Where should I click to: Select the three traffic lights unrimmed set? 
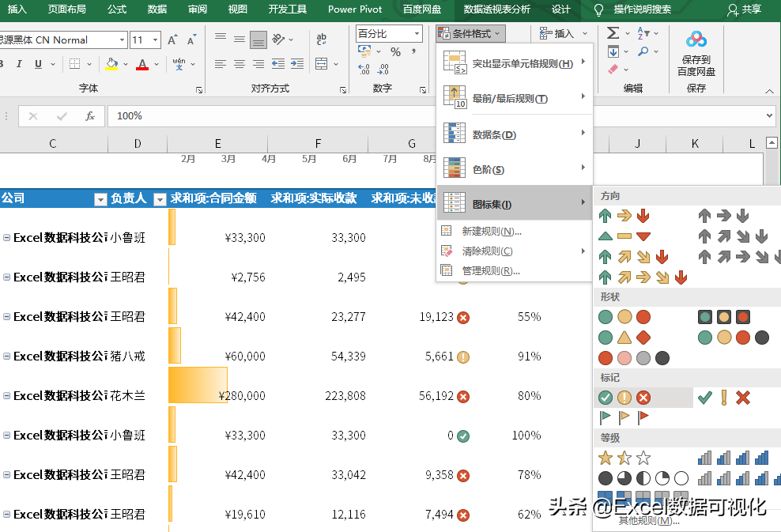[x=624, y=317]
